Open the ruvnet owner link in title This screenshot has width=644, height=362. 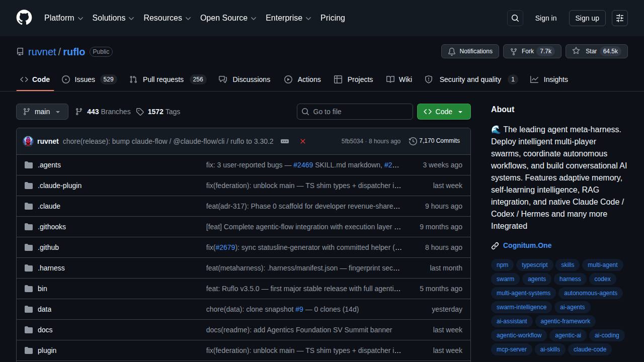tap(42, 52)
